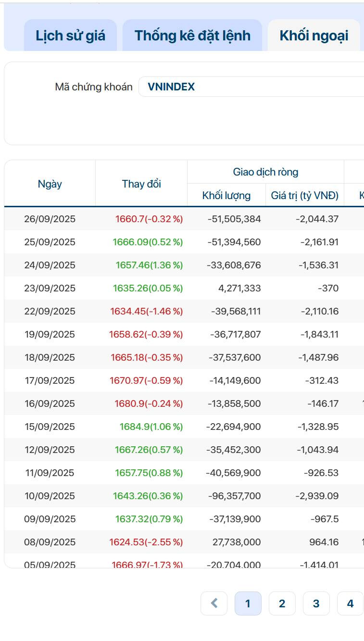Screen dimensions: 364x641
Task: Select the -96,357,700 volume cell
Action: (233, 496)
